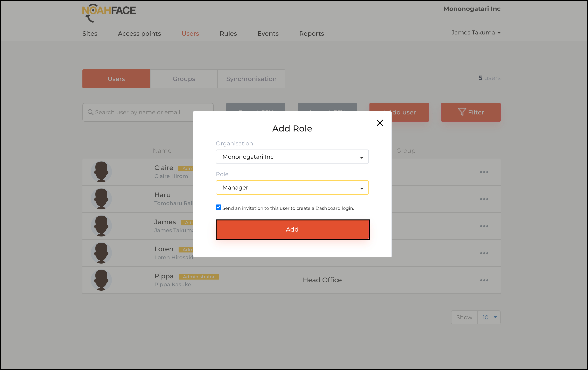Expand the Role dropdown showing Manager

[292, 188]
